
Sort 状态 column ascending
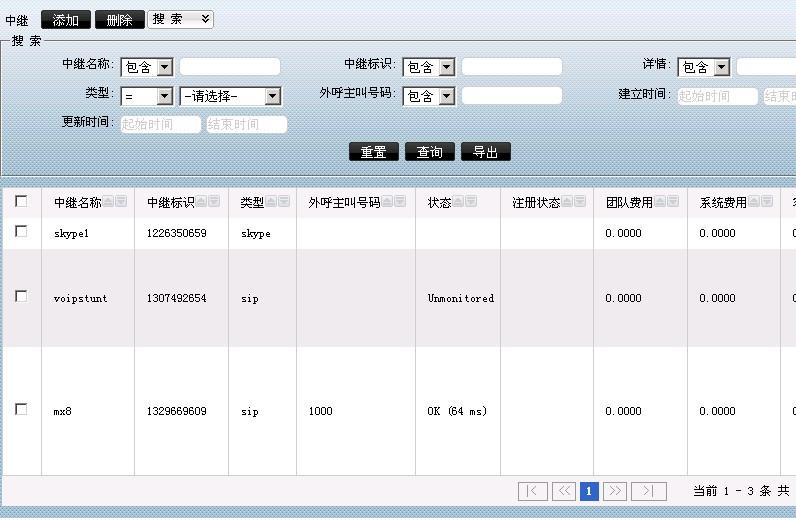tap(458, 202)
